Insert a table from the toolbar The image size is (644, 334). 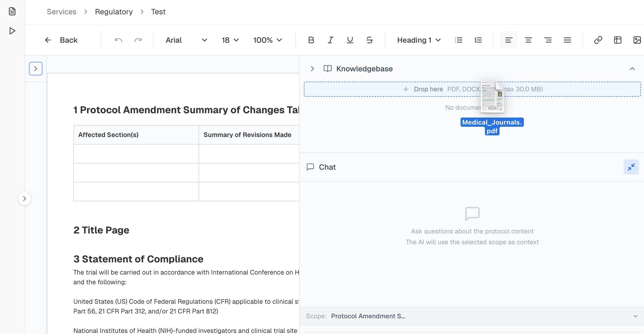pyautogui.click(x=618, y=40)
